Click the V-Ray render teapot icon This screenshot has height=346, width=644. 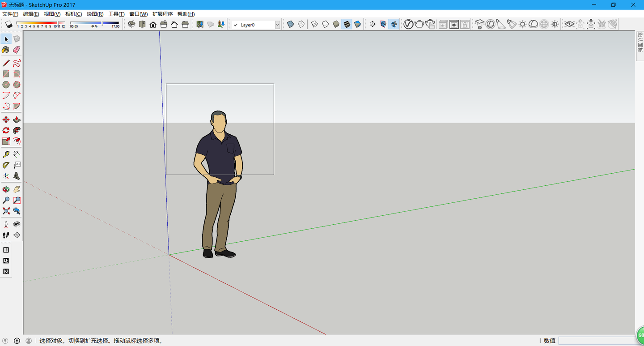419,24
